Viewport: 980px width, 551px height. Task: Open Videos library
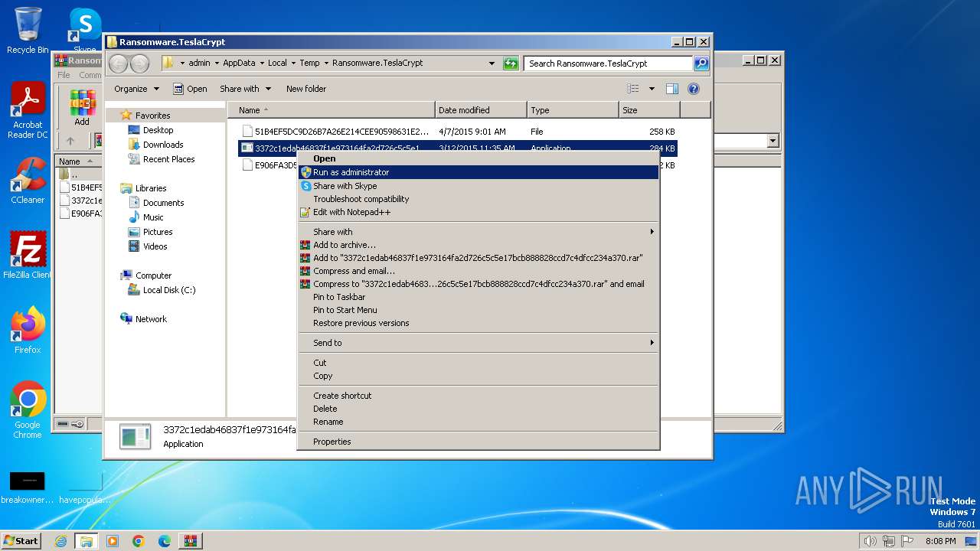pos(147,246)
